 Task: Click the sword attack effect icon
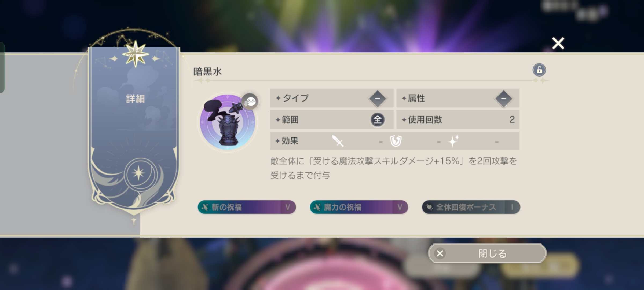[338, 141]
